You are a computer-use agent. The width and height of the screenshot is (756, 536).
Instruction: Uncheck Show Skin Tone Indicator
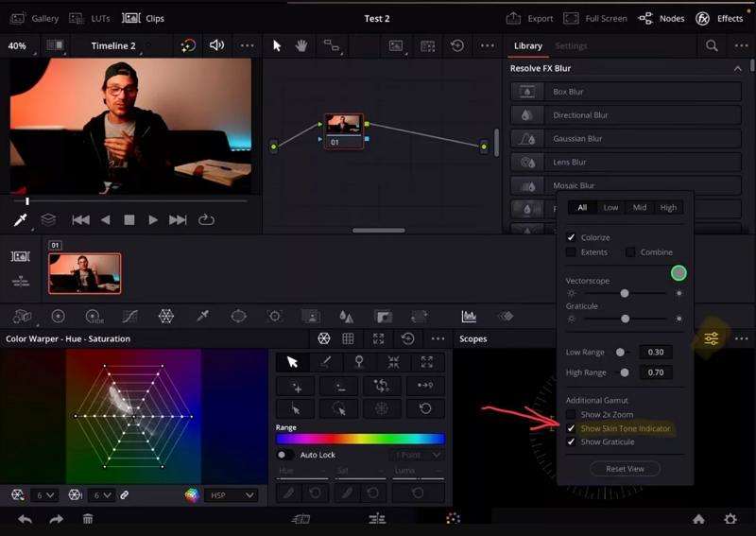click(x=571, y=428)
